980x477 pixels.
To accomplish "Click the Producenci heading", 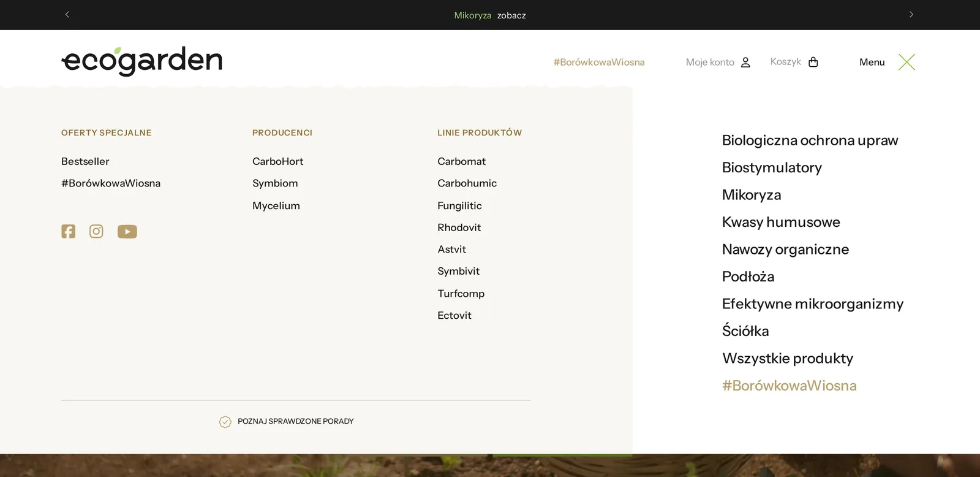I will pyautogui.click(x=282, y=132).
